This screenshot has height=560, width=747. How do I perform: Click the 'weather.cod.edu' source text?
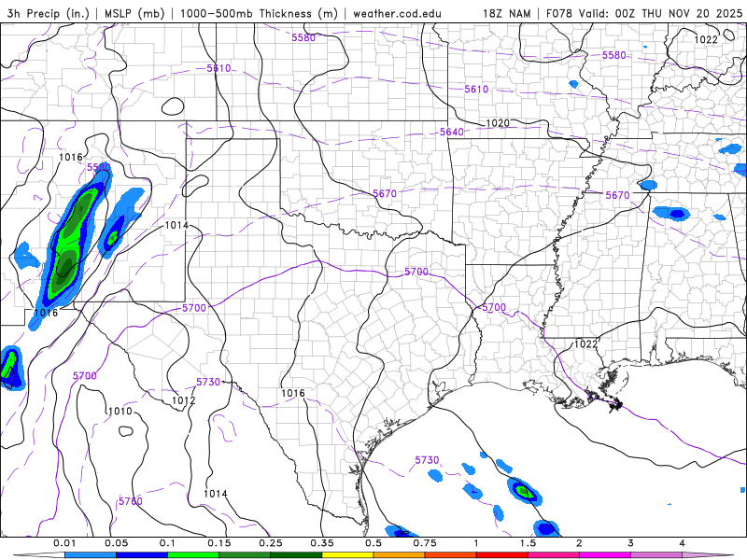pos(397,13)
